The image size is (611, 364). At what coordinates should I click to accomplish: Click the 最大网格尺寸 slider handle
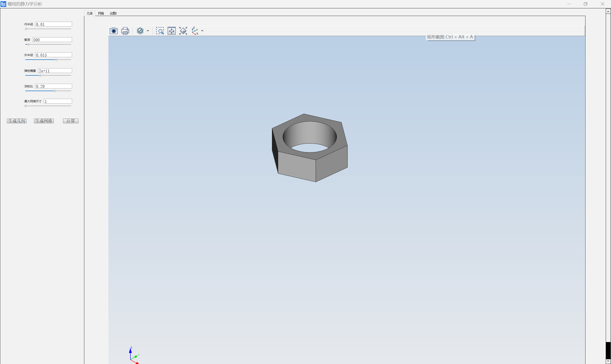26,106
